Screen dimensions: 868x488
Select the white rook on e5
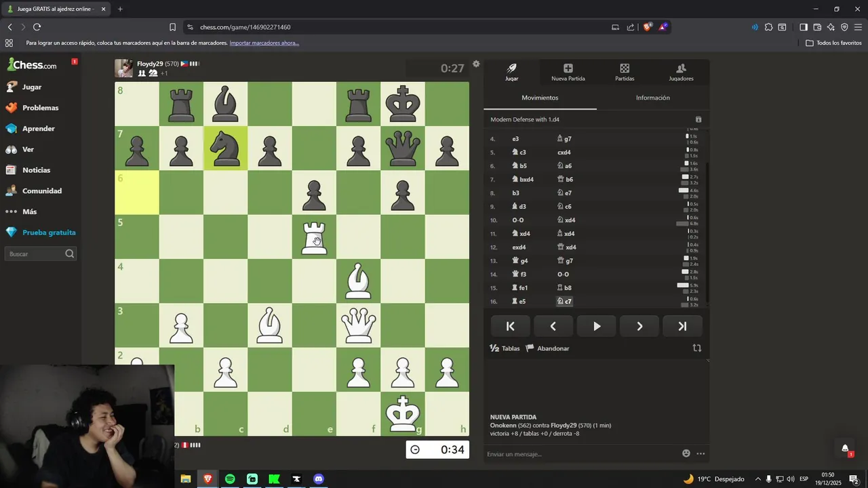314,238
